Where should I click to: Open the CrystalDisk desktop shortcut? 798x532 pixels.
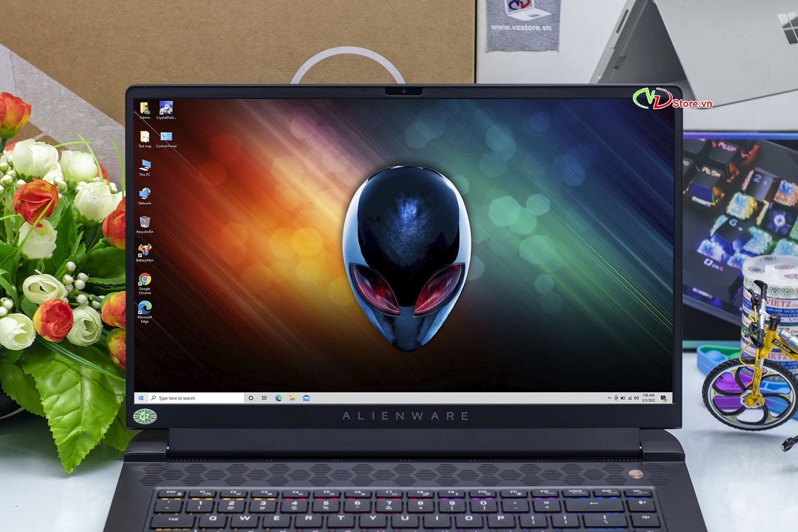pyautogui.click(x=166, y=111)
